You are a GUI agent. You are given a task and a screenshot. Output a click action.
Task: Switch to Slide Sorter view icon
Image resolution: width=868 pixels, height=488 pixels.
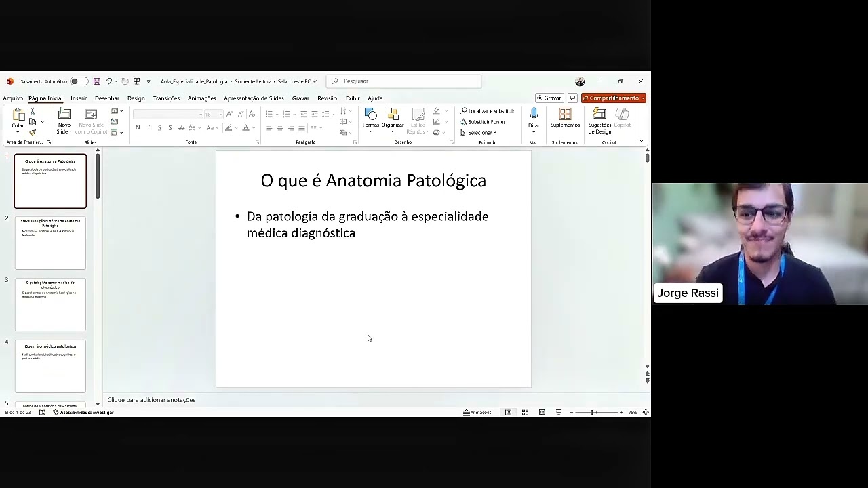click(x=525, y=413)
